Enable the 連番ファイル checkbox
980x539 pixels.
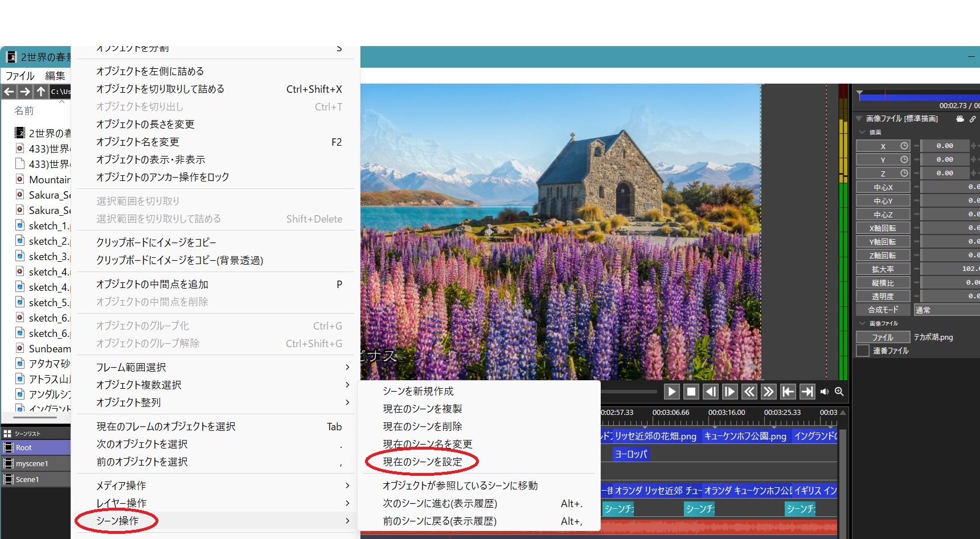[x=863, y=351]
